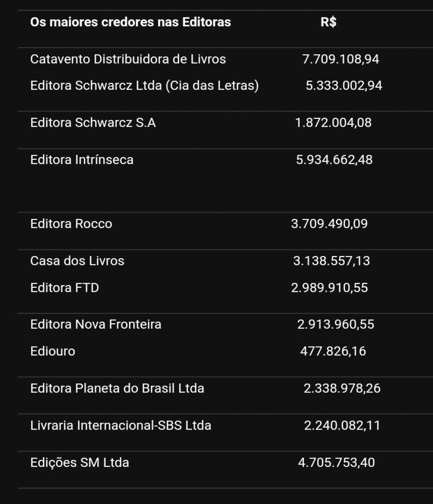The width and height of the screenshot is (433, 504).
Task: Select the 'Os maiores credores nas Editoras' header
Action: 130,22
